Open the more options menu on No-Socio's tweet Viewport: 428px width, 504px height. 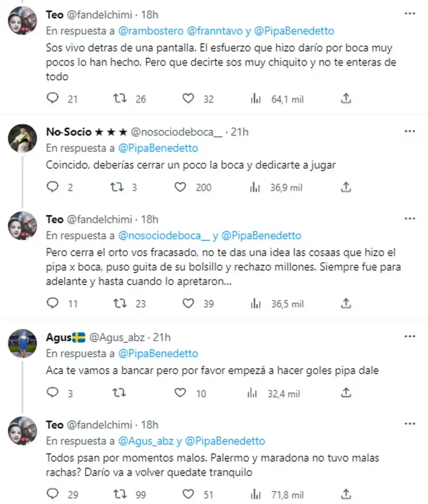tap(410, 131)
